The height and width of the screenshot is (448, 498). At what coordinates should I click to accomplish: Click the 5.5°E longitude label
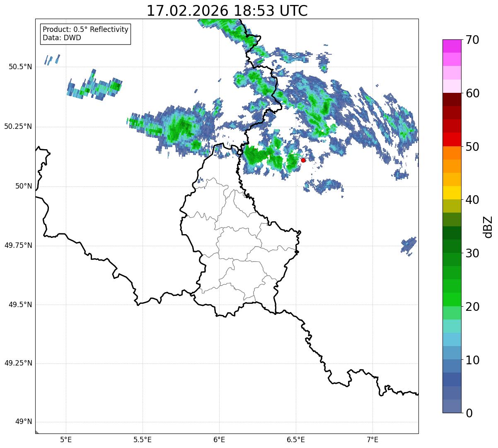point(143,440)
